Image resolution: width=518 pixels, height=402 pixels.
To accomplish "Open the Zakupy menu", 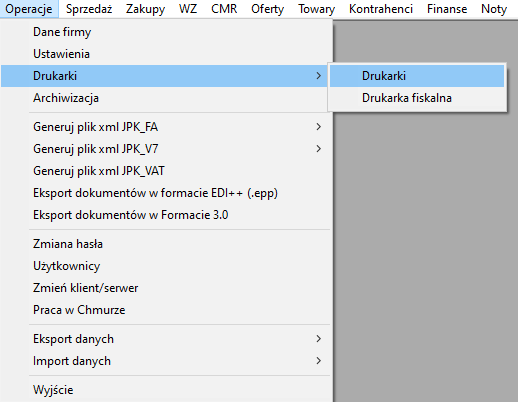I will [145, 9].
